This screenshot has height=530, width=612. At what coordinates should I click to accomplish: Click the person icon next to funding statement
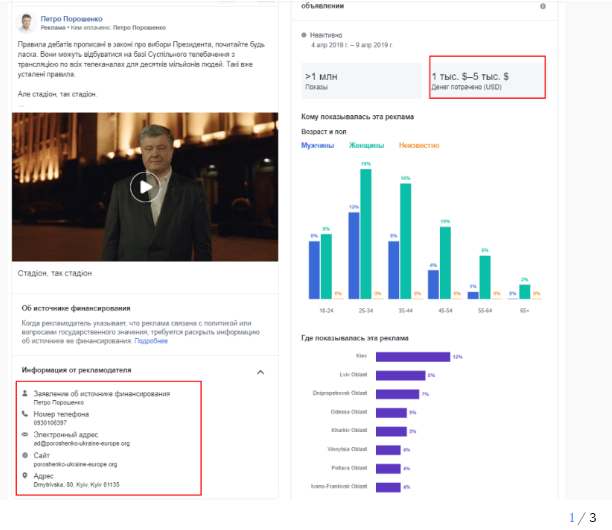[25, 394]
